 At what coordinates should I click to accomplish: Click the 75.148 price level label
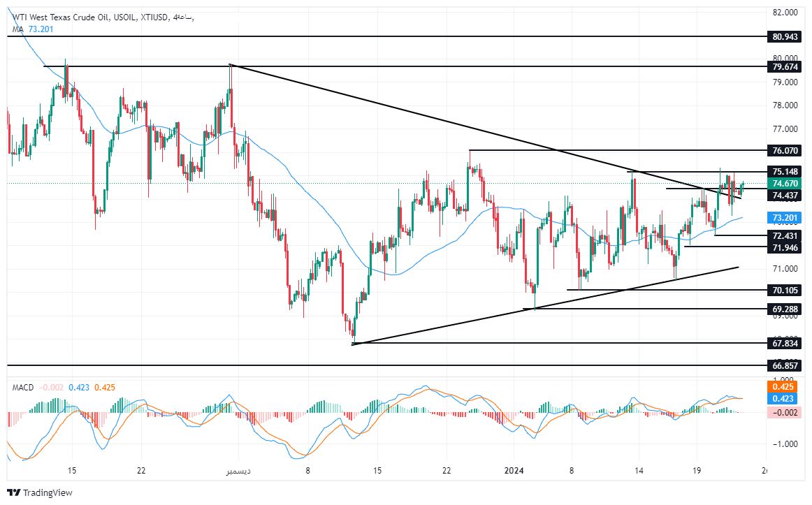pyautogui.click(x=785, y=171)
